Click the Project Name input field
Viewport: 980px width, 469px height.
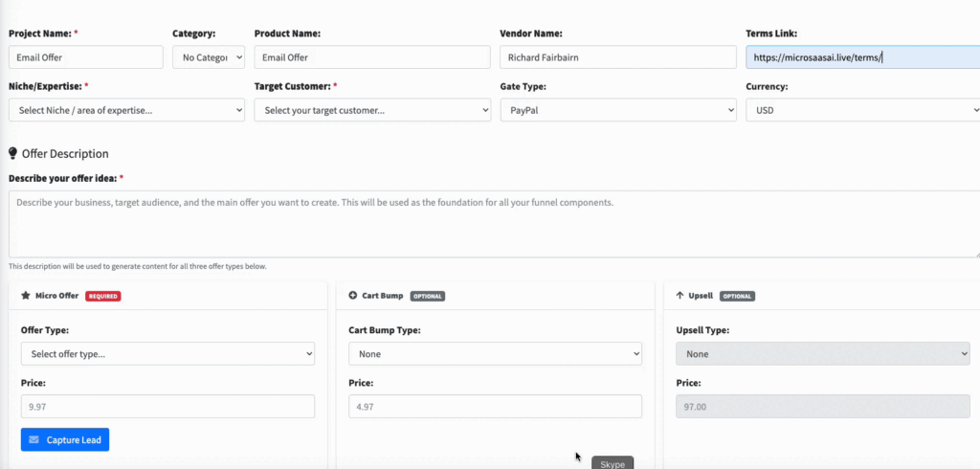86,57
